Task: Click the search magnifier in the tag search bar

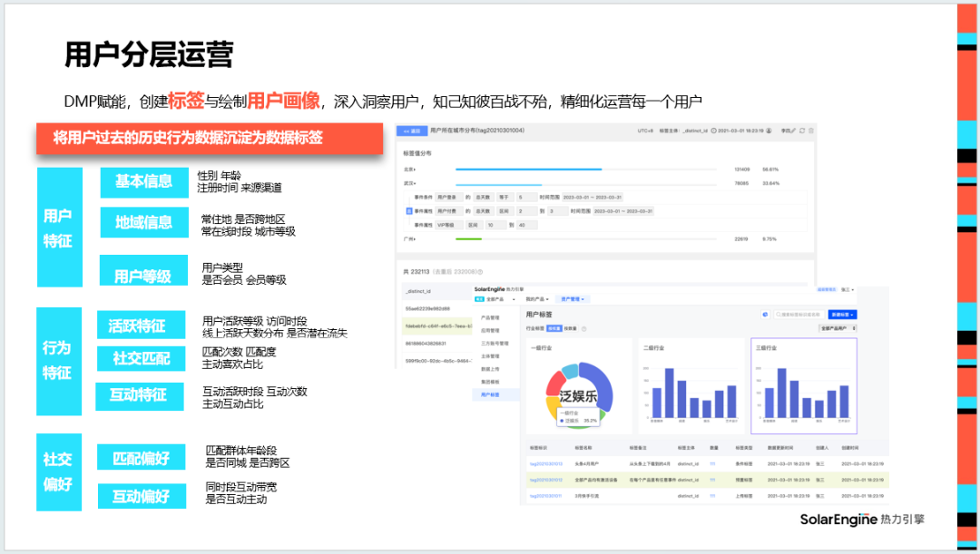Action: tap(777, 314)
